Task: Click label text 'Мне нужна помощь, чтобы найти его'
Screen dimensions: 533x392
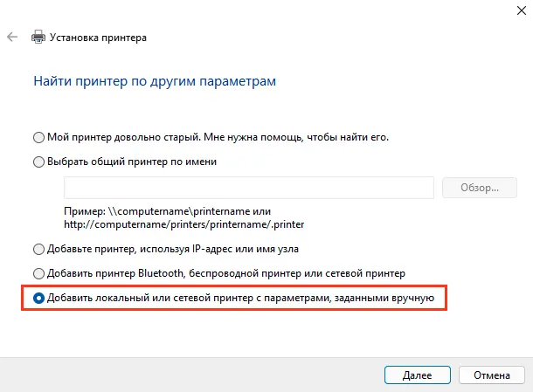Action: point(295,137)
